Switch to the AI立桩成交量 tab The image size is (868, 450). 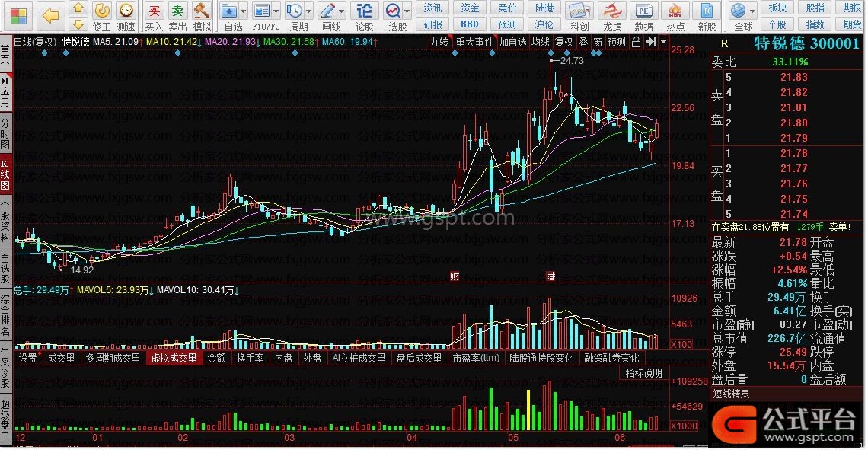[x=359, y=358]
